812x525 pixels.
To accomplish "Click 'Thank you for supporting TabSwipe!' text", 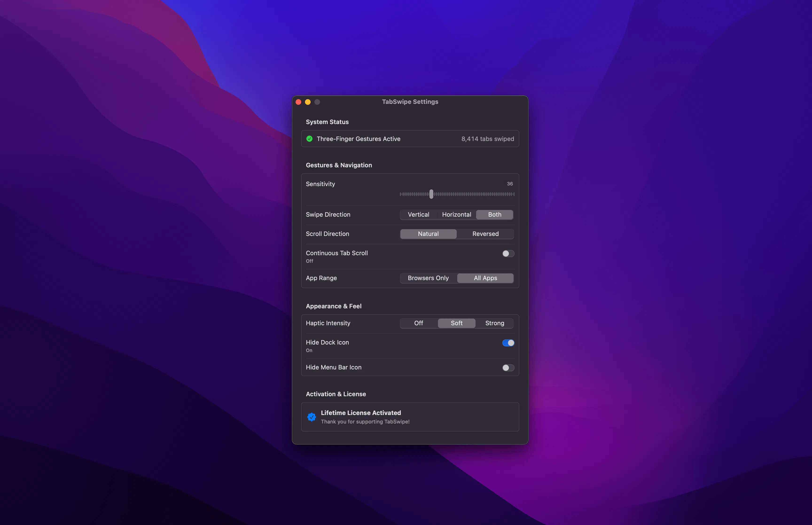I will [365, 422].
